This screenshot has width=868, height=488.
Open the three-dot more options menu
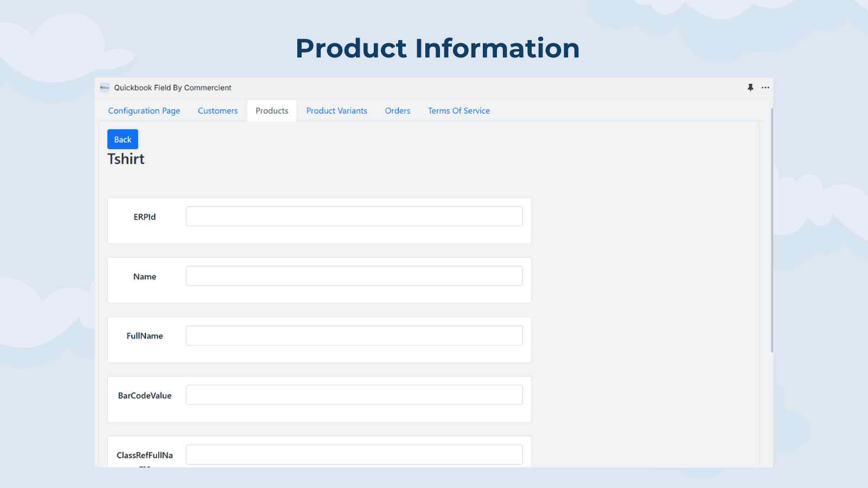coord(765,87)
